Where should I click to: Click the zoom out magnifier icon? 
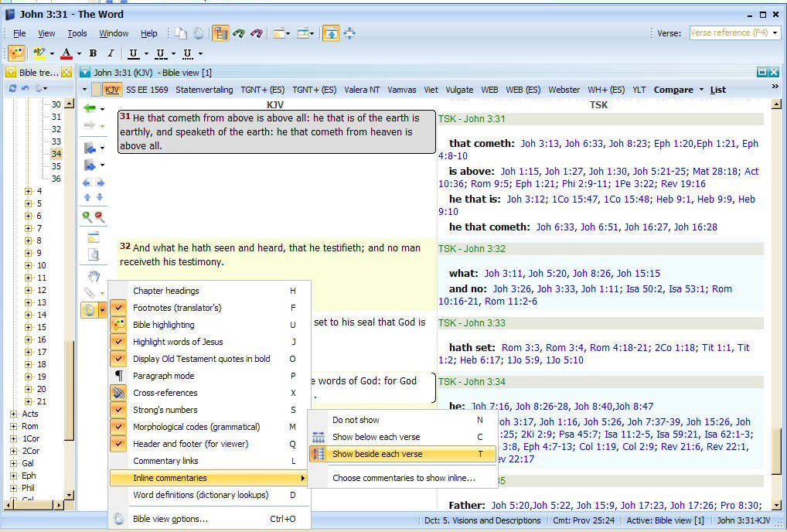click(100, 217)
